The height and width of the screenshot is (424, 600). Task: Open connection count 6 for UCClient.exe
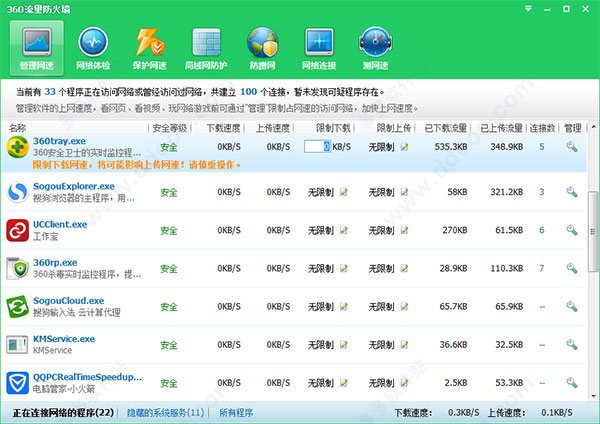[541, 230]
